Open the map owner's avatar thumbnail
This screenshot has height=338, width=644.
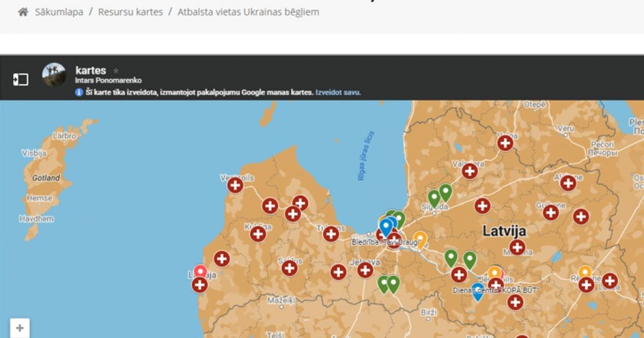pyautogui.click(x=54, y=75)
